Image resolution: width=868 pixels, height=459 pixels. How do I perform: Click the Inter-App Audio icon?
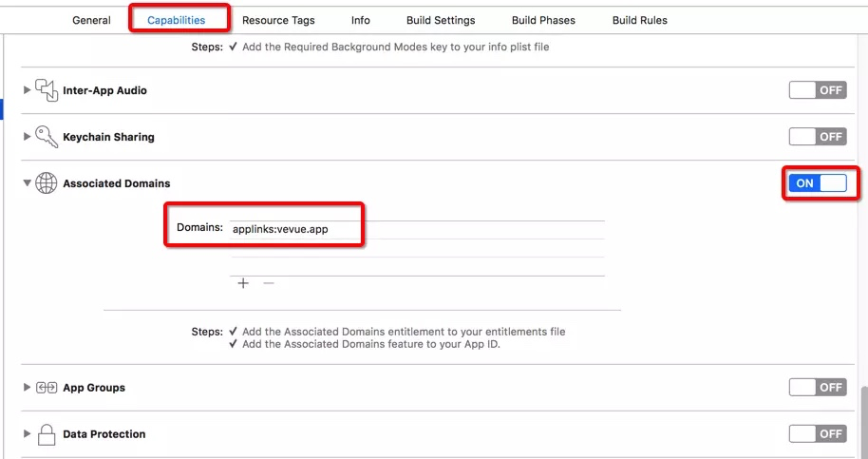point(47,90)
